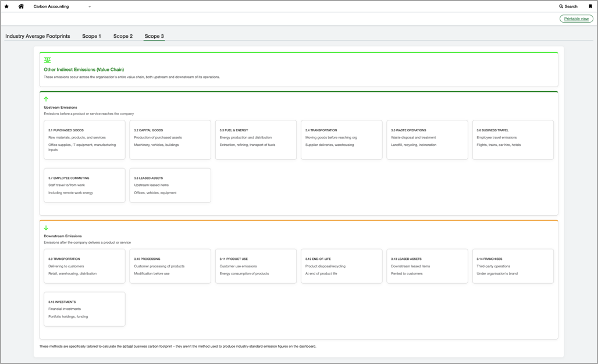Click the star favorites icon
This screenshot has height=364, width=598.
point(7,6)
